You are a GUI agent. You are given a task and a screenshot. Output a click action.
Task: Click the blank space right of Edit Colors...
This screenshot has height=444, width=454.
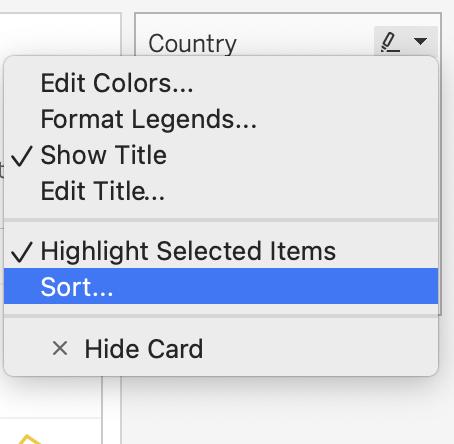(313, 83)
